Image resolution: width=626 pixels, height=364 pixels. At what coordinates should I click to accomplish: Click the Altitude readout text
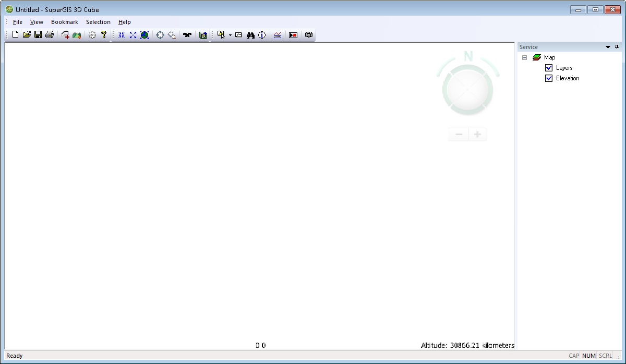[x=467, y=345]
